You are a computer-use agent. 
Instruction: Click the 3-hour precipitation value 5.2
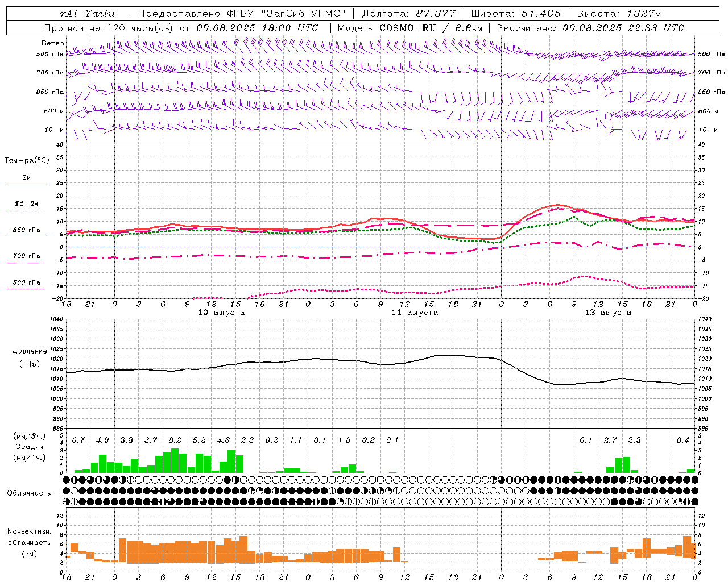(199, 440)
